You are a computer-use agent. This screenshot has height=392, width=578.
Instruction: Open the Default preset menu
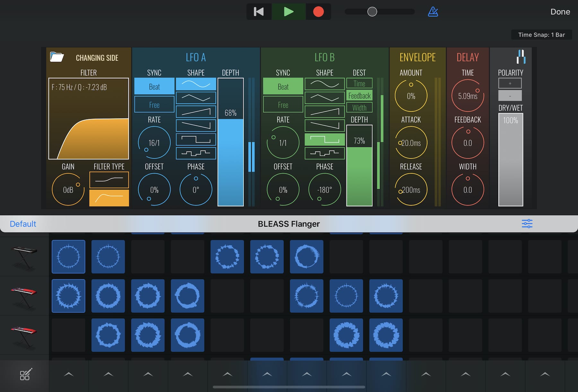pos(22,224)
